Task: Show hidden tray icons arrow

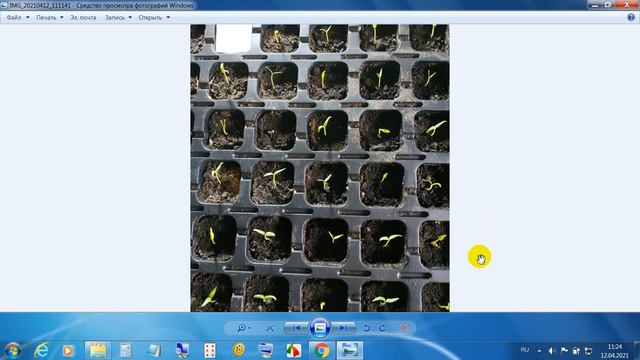Action: (539, 351)
